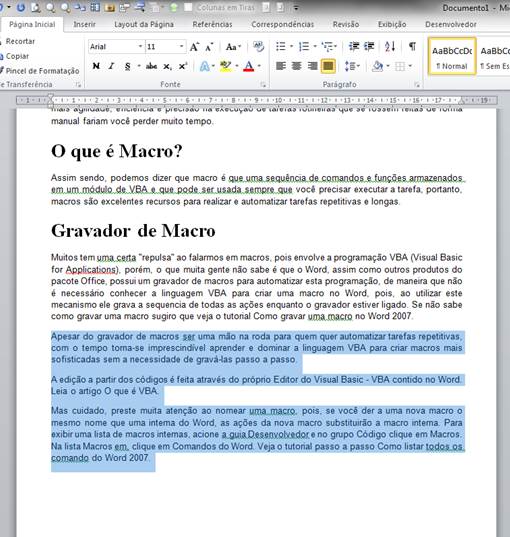Open the Arial font name dropdown
The image size is (510, 537).
point(140,47)
